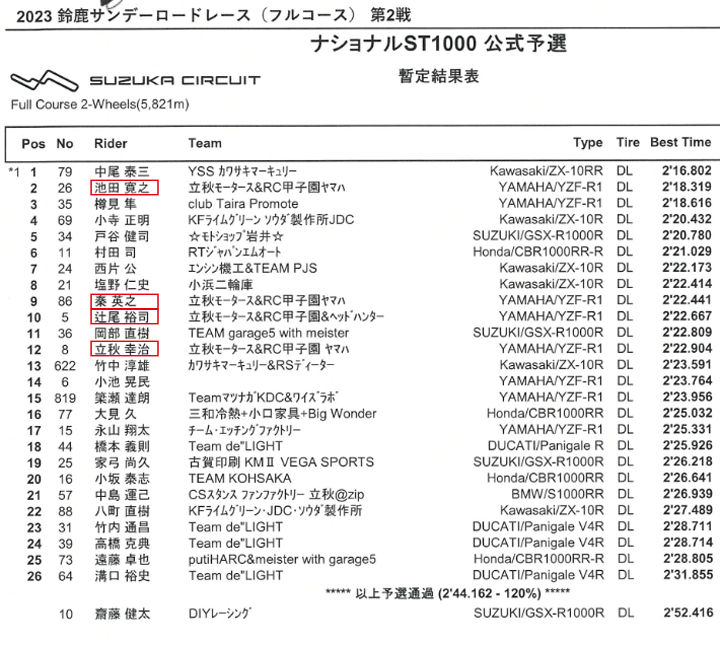Click the qualifying cutoff line 以上予選通過

(x=448, y=593)
